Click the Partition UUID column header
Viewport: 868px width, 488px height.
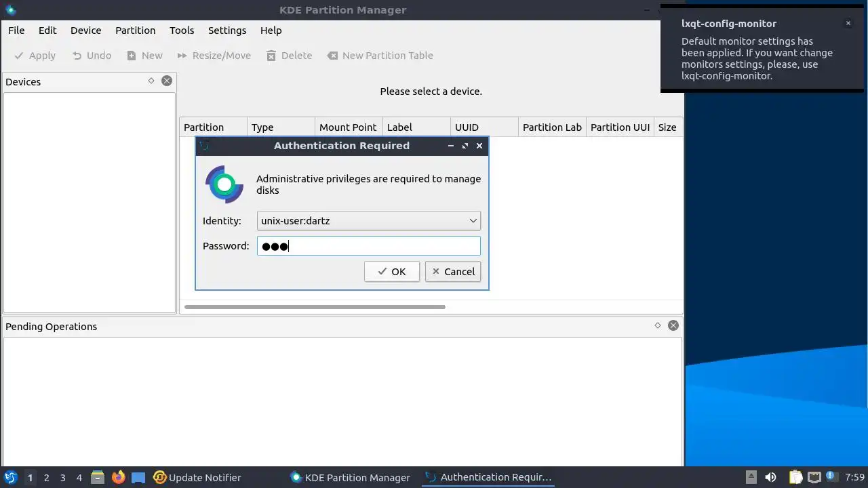point(620,127)
